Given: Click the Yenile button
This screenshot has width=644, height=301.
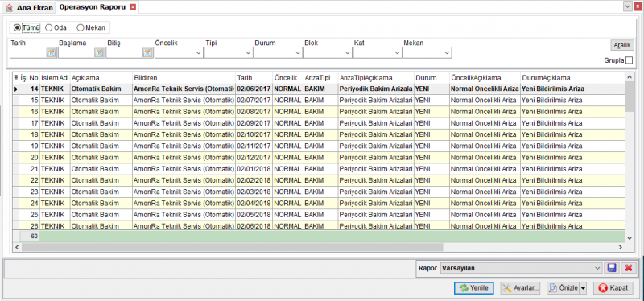Looking at the screenshot, I should pyautogui.click(x=474, y=288).
